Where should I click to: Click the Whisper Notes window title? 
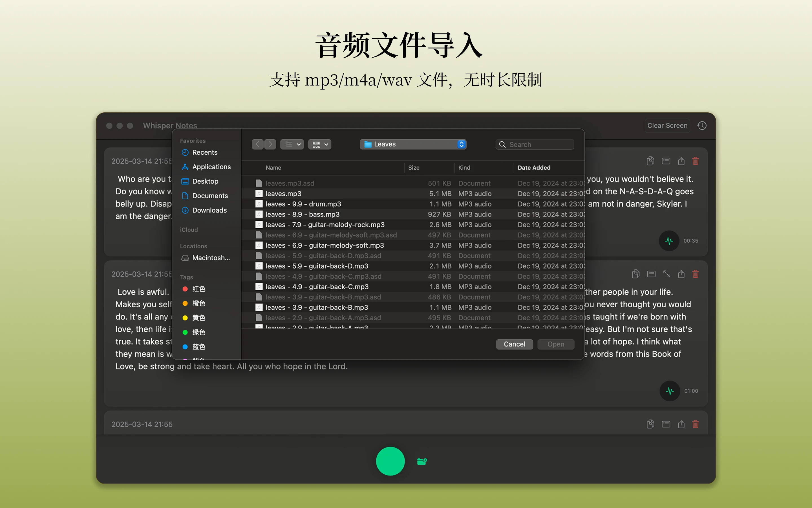(170, 125)
